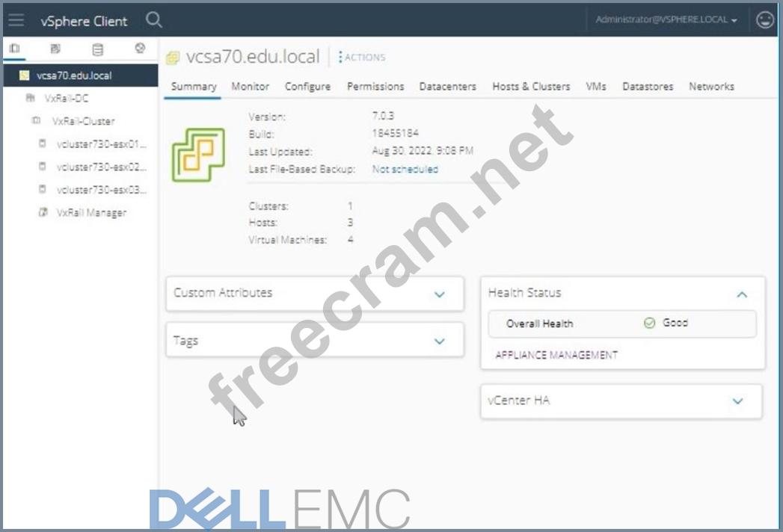Expand the vCenter HA panel
Image resolution: width=783 pixels, height=532 pixels.
pos(737,401)
